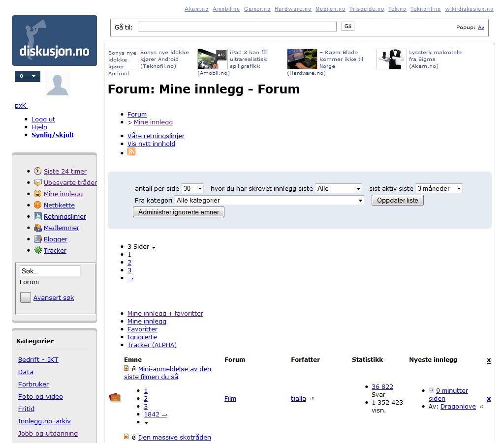Click the topic icon before Den massive skotråden
The width and height of the screenshot is (504, 443).
click(126, 437)
